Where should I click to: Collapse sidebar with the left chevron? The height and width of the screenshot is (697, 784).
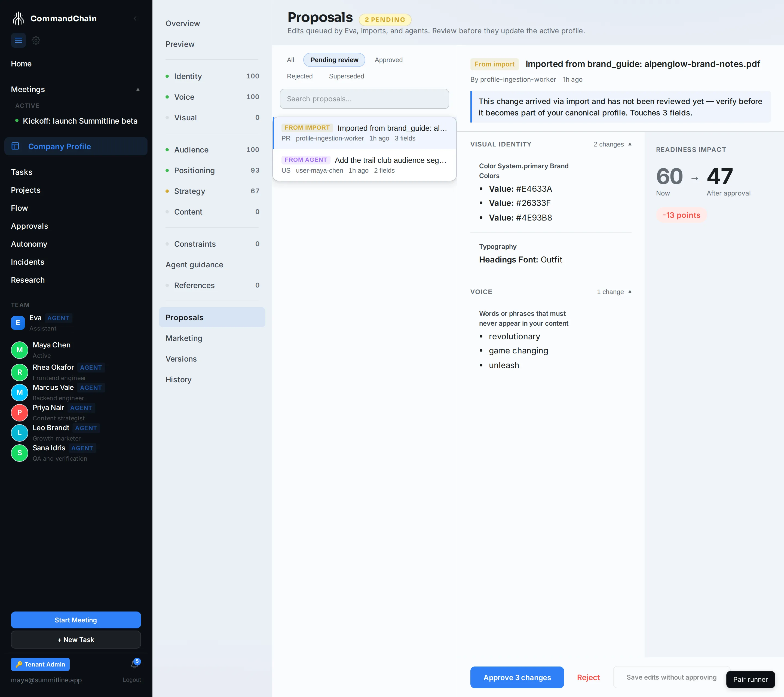[135, 19]
